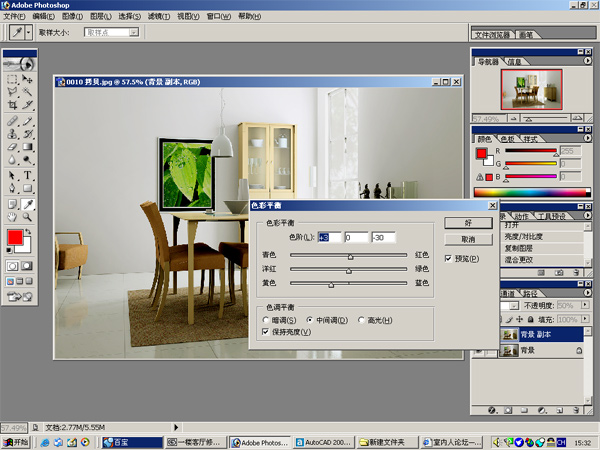600x450 pixels.
Task: Select the Pencil tool in toolbox
Action: [27, 121]
